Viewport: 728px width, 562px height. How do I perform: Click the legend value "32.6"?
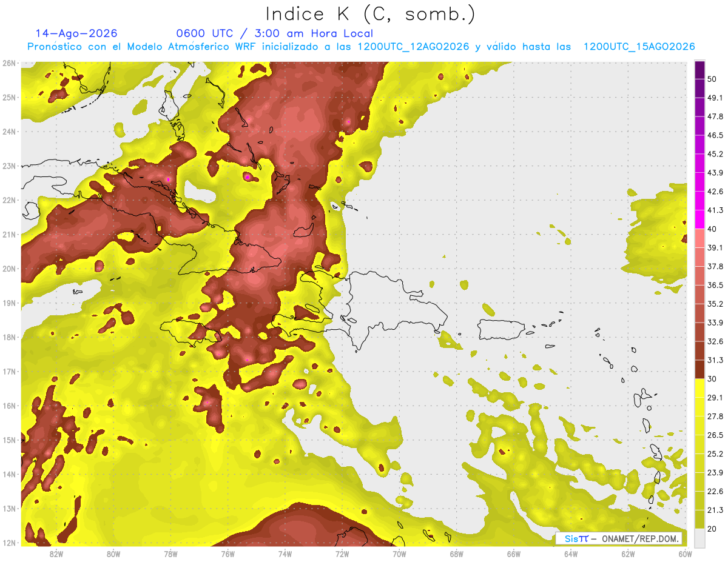click(715, 341)
